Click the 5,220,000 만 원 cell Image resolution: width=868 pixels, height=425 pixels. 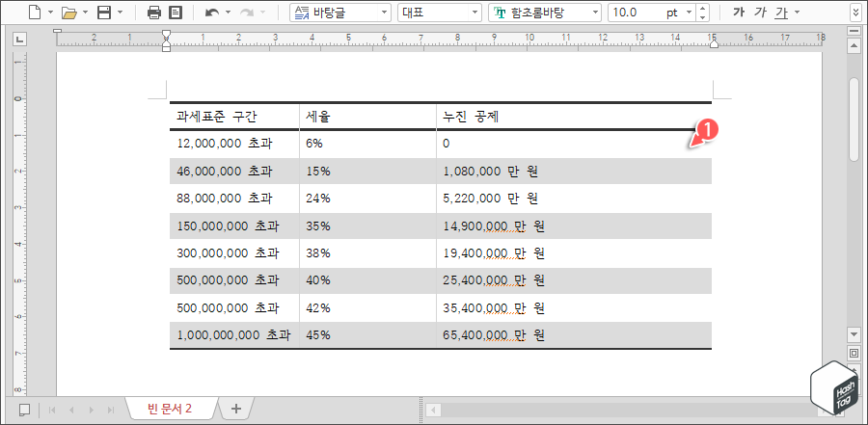(x=574, y=199)
